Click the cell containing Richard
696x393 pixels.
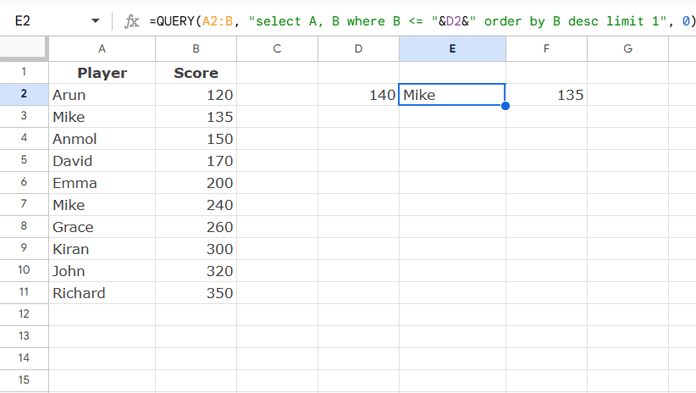[x=102, y=293]
